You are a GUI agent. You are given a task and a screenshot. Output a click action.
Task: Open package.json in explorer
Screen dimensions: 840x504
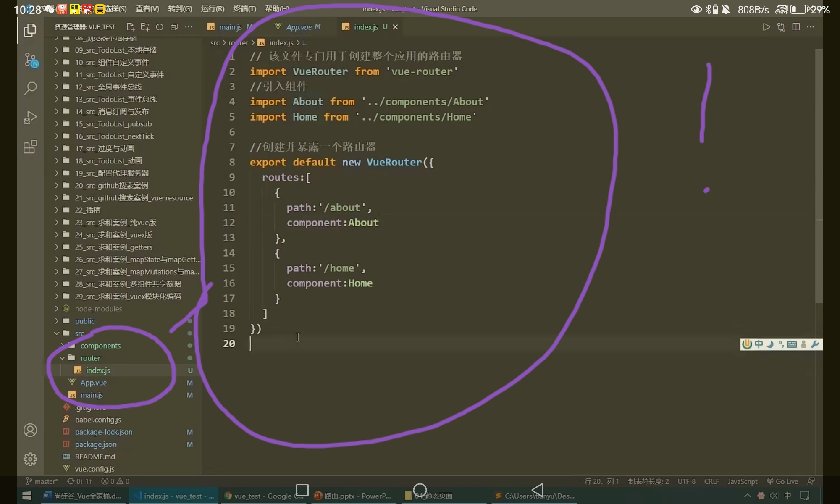[96, 444]
